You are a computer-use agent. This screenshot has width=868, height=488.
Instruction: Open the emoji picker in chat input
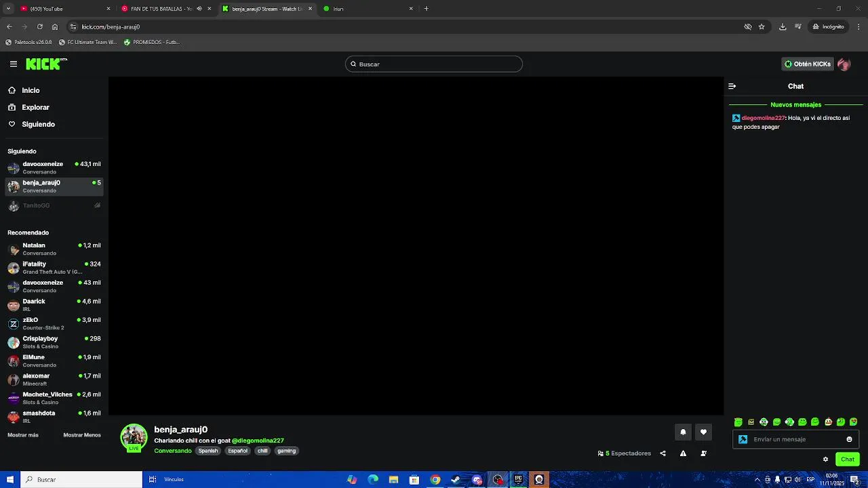click(x=849, y=439)
